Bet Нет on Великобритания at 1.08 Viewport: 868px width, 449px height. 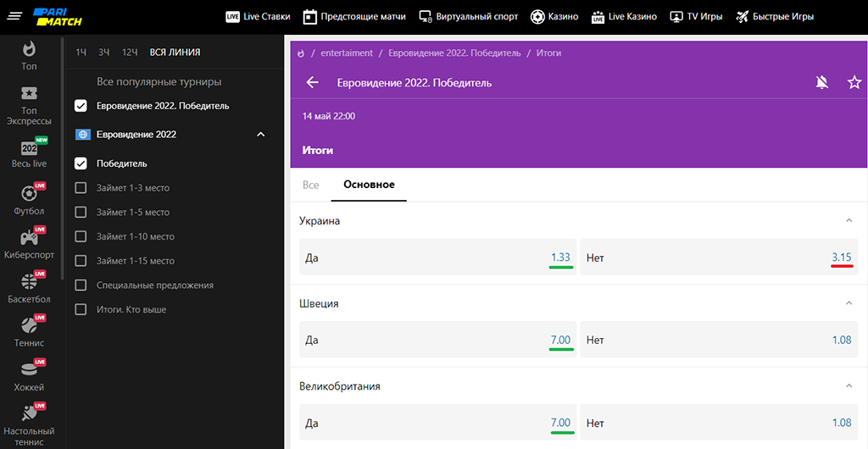click(x=719, y=423)
